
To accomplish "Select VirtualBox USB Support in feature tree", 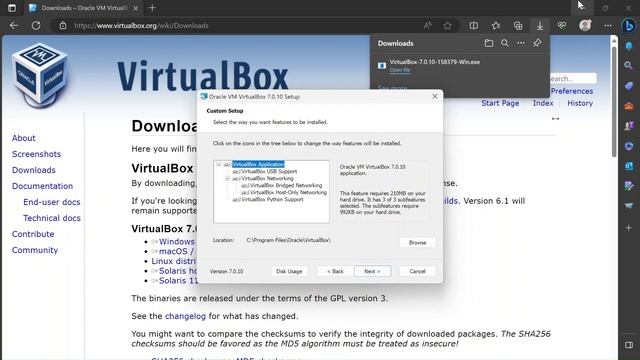I will click(x=269, y=172).
